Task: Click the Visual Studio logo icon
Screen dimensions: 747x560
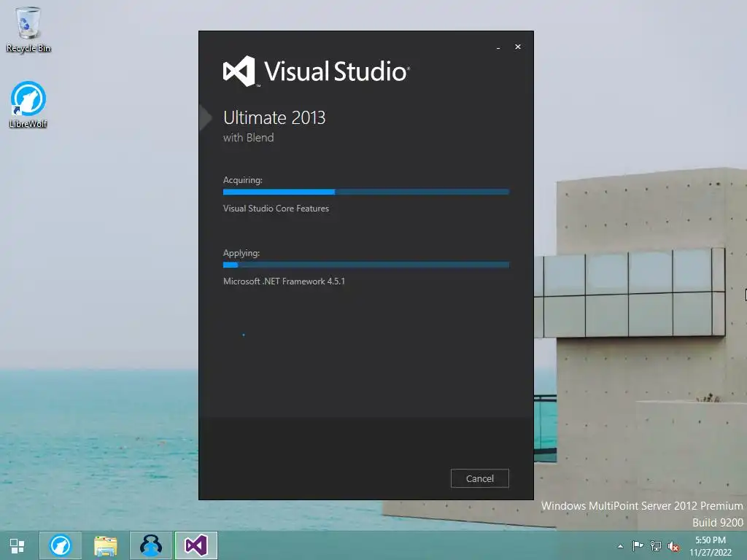Action: pos(239,71)
